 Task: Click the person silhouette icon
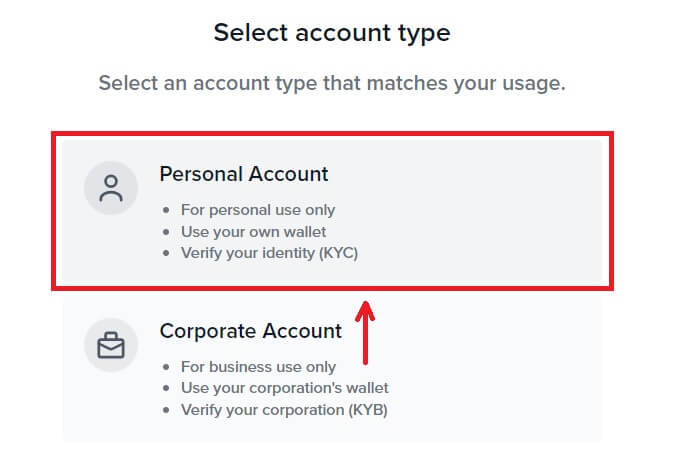(110, 189)
